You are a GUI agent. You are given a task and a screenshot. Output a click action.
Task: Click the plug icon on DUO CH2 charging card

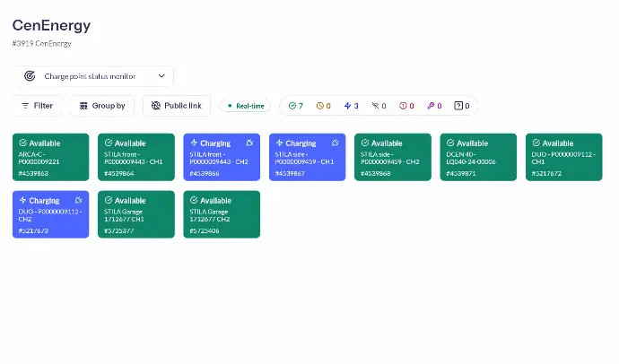pyautogui.click(x=78, y=201)
